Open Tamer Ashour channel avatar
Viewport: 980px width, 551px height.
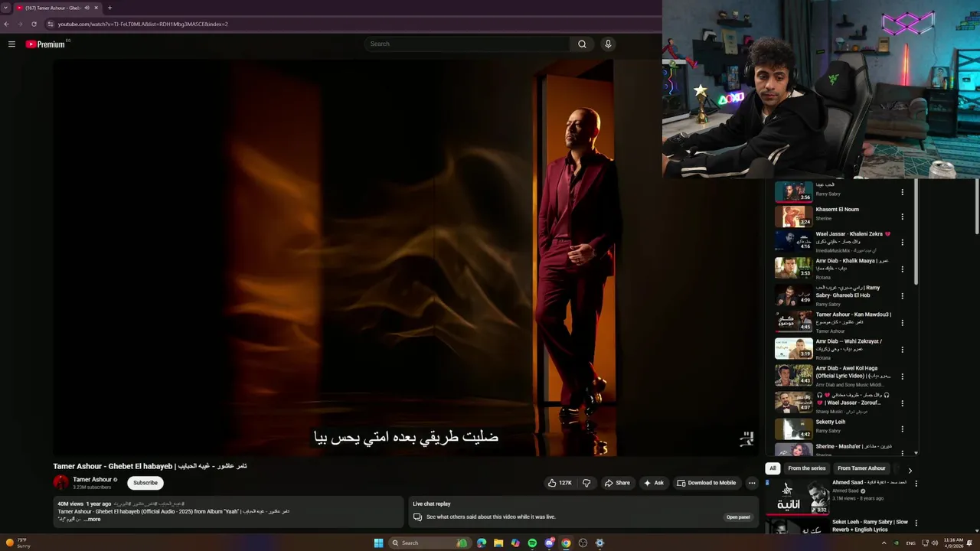click(60, 482)
